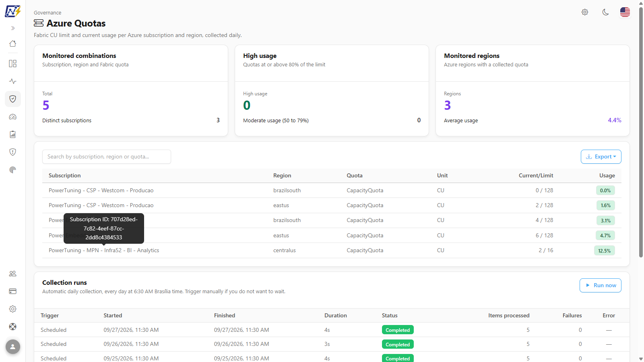Open the Export dropdown
Viewport: 644px width, 362px height.
[x=601, y=157]
